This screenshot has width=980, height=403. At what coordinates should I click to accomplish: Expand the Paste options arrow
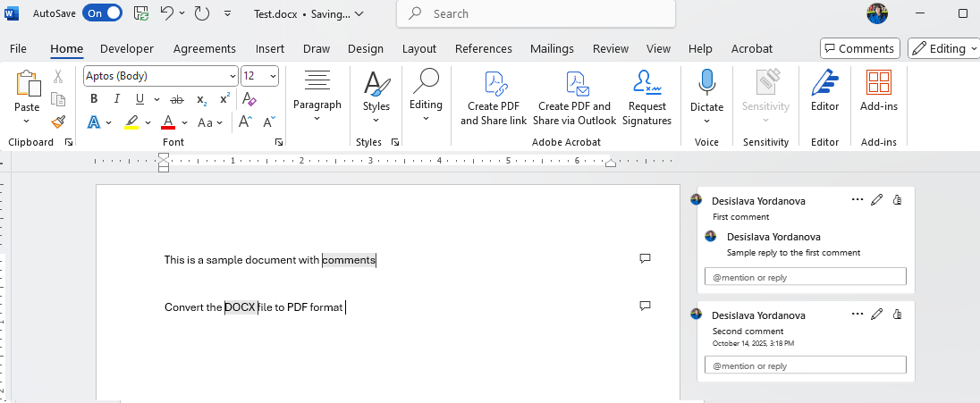pyautogui.click(x=27, y=122)
